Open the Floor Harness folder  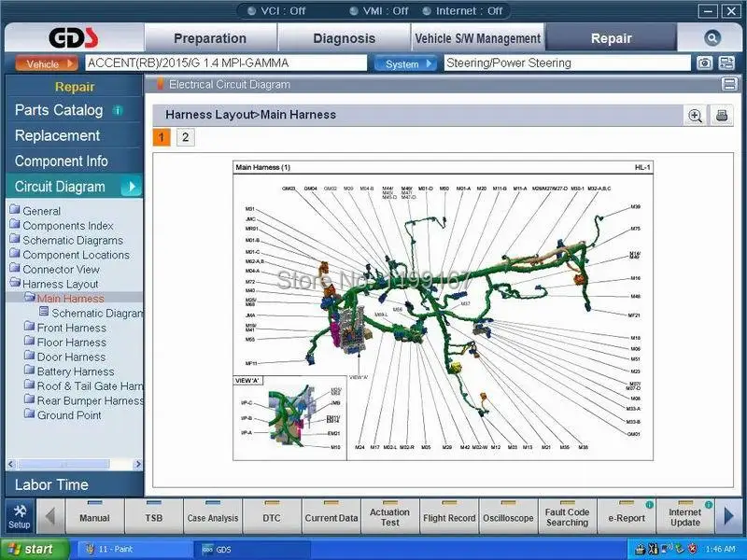pos(65,343)
